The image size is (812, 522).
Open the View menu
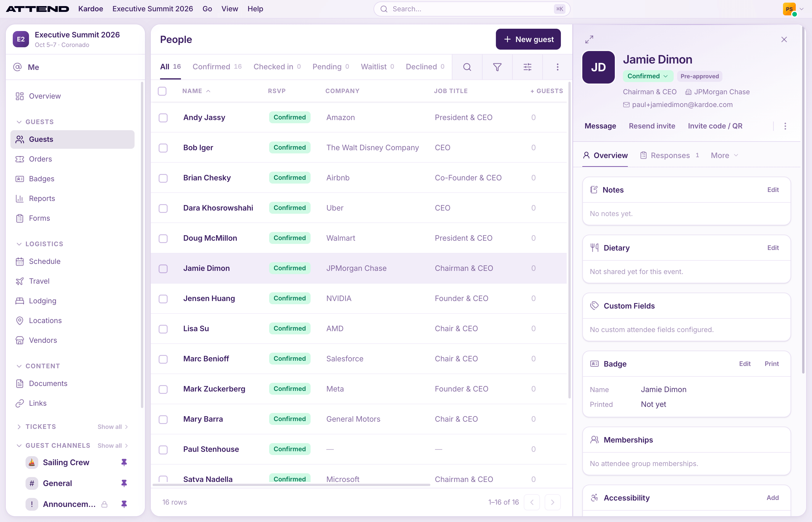coord(230,9)
